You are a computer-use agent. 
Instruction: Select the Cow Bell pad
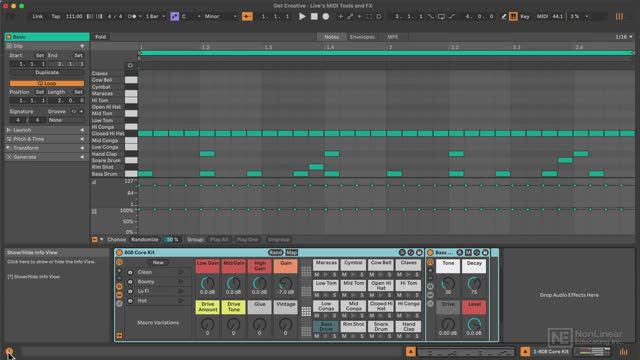pyautogui.click(x=381, y=264)
